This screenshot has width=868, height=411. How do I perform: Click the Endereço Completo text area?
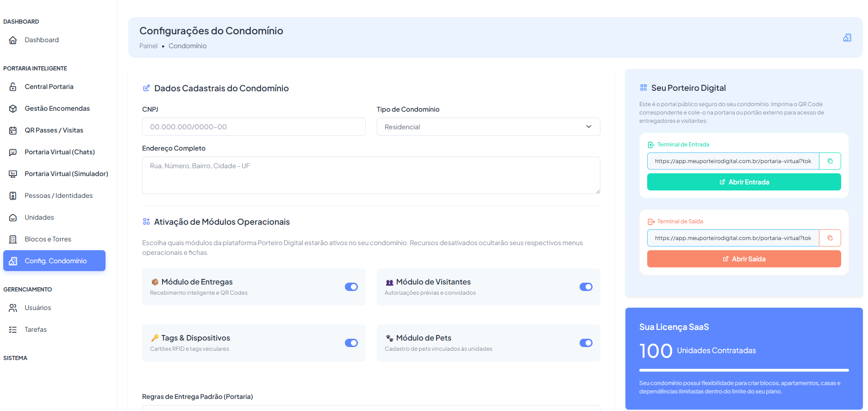(371, 175)
